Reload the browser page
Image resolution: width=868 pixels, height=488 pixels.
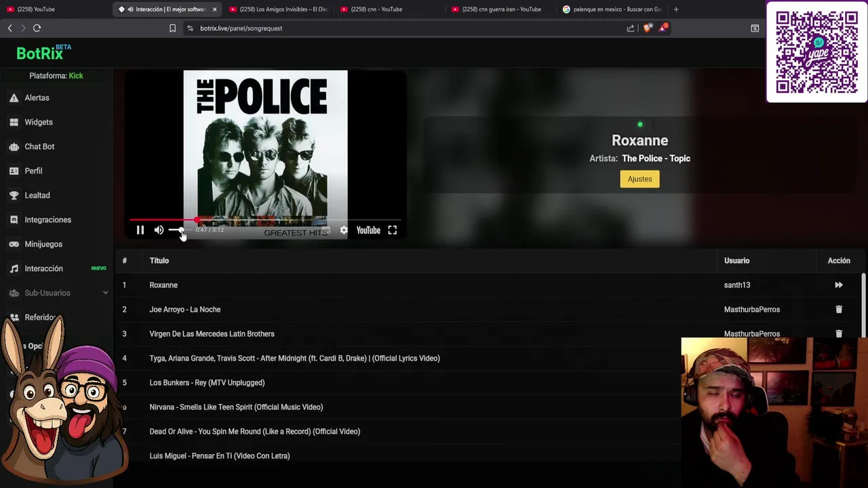(x=37, y=28)
